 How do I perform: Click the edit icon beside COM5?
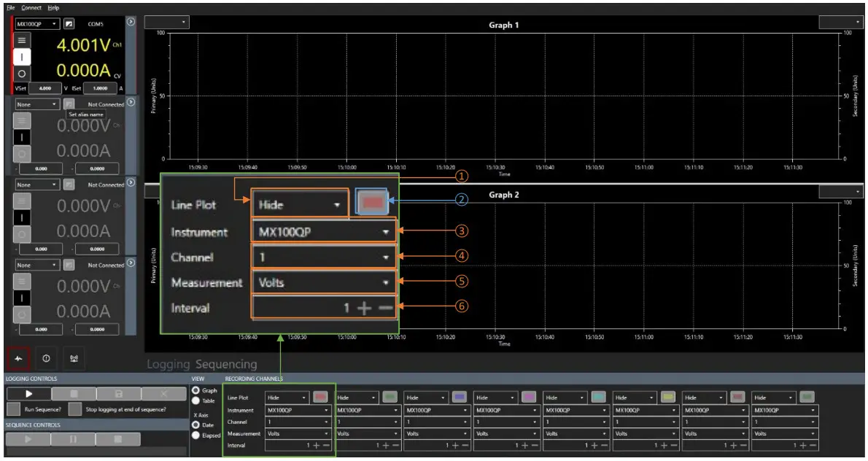[x=69, y=23]
